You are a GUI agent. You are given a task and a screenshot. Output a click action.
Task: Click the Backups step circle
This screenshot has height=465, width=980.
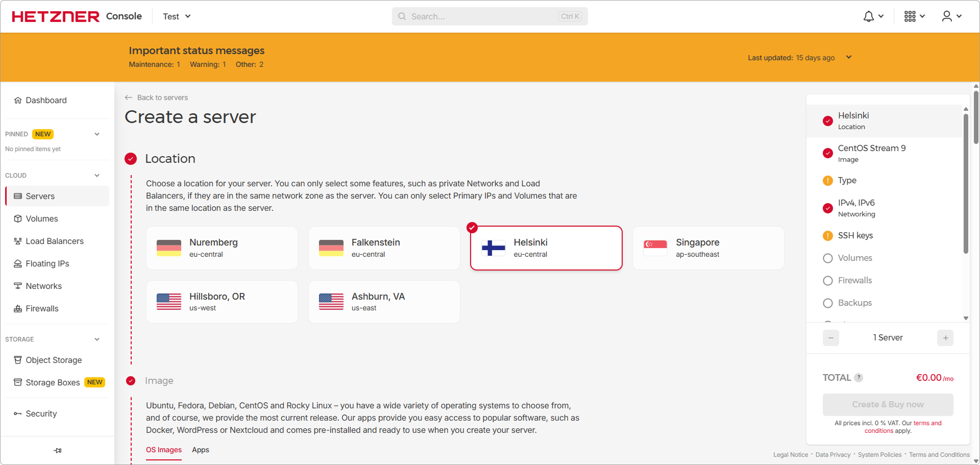(828, 303)
